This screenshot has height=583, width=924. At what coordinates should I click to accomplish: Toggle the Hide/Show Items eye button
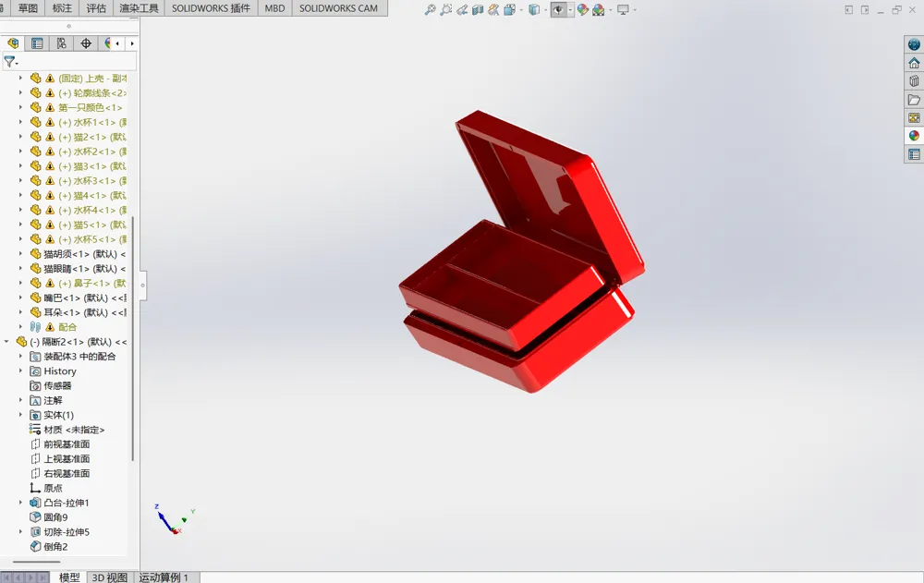[558, 9]
